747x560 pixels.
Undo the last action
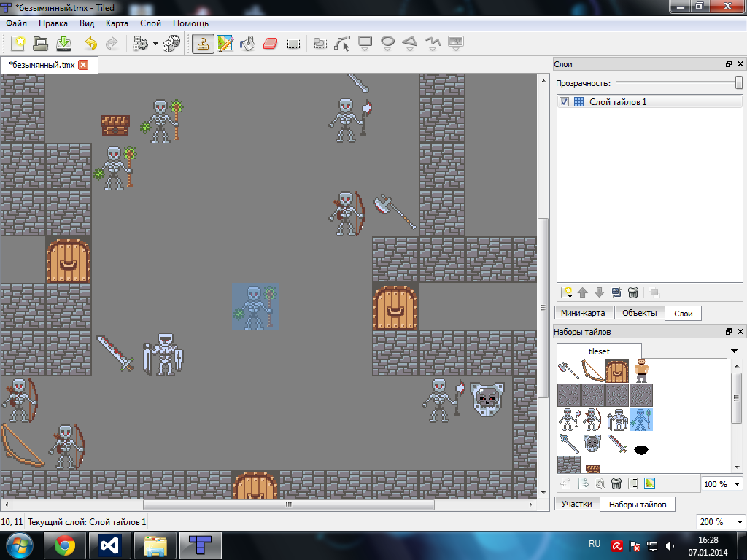click(90, 43)
